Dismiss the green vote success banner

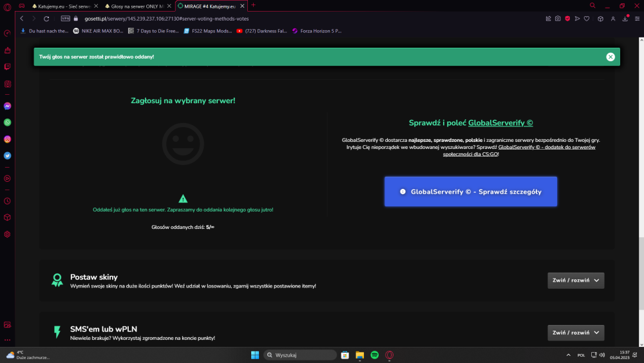pos(611,57)
